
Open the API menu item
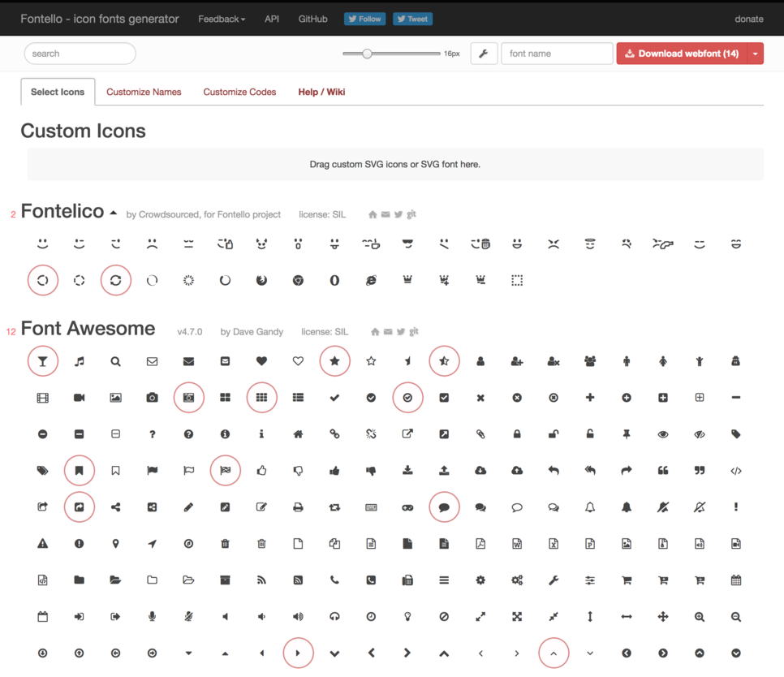272,19
